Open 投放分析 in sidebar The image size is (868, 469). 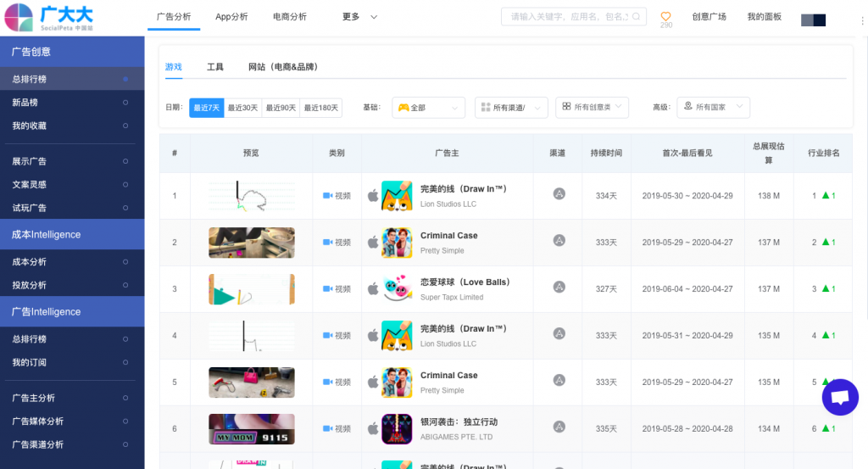click(72, 285)
